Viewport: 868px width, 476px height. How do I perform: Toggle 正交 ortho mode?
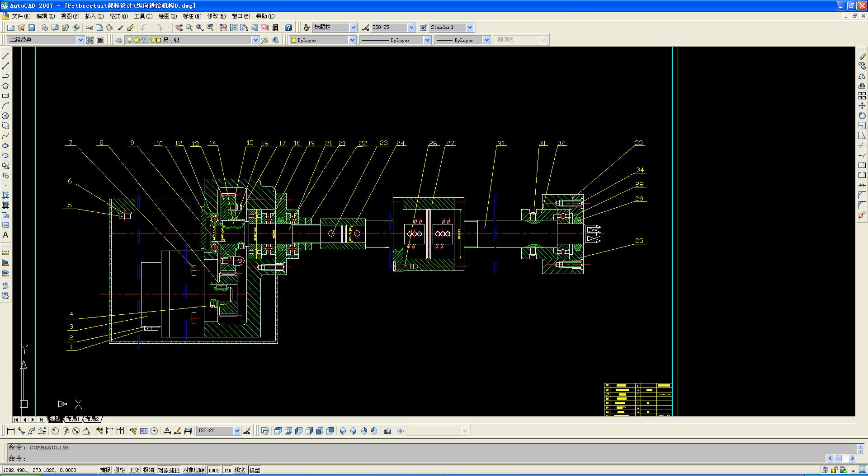point(134,470)
